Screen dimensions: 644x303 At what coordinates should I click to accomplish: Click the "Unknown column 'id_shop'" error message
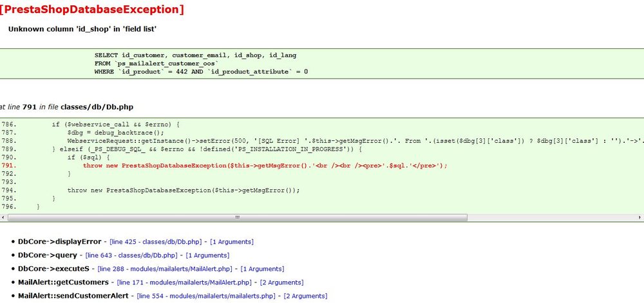[82, 29]
